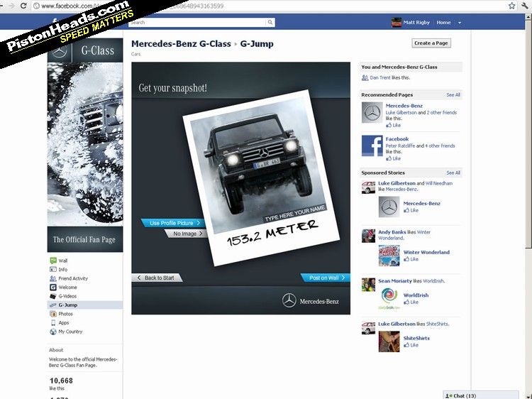Click the Friend Activity people icon
The image size is (532, 399).
(53, 278)
